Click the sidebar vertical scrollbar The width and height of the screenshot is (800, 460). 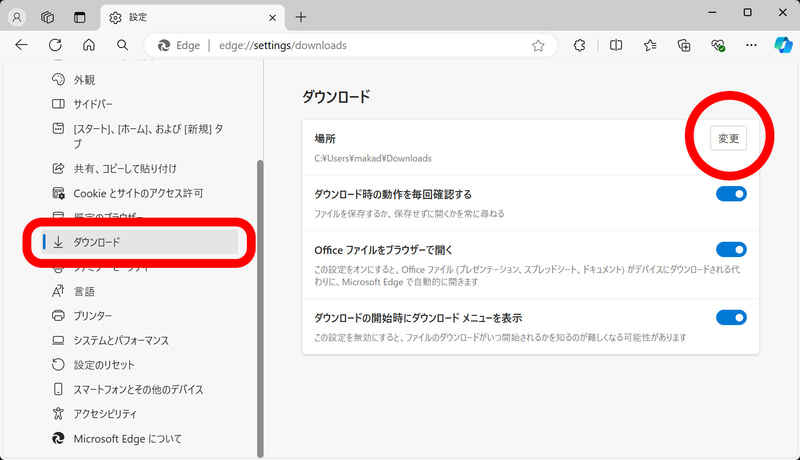tap(260, 309)
